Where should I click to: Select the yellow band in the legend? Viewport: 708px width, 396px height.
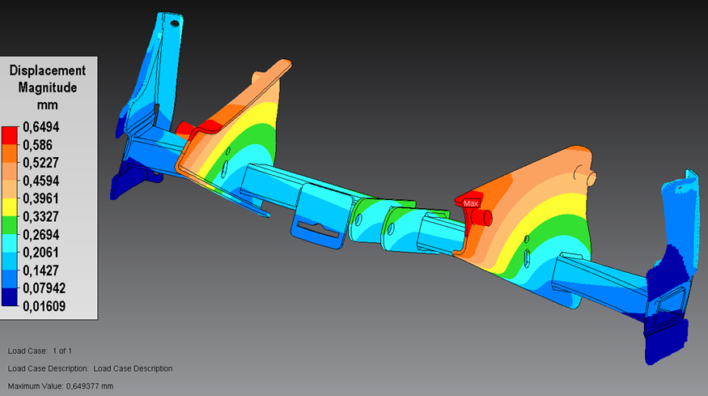tap(9, 207)
